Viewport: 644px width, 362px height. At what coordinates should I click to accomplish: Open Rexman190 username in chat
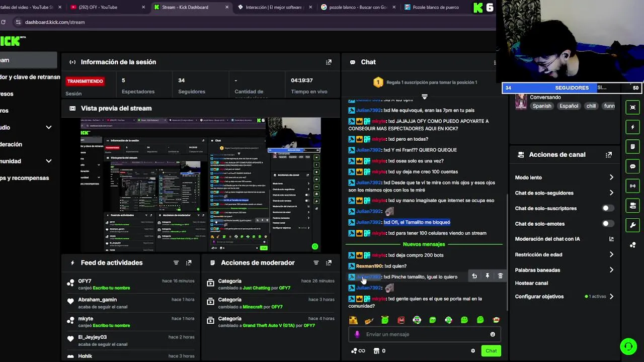(x=369, y=266)
